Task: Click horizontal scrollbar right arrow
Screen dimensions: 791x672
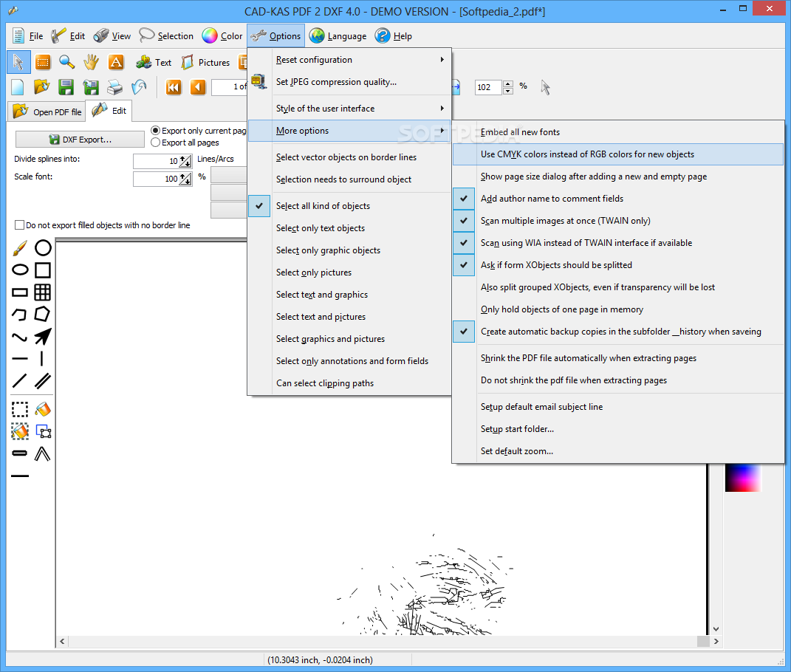Action: pyautogui.click(x=716, y=641)
